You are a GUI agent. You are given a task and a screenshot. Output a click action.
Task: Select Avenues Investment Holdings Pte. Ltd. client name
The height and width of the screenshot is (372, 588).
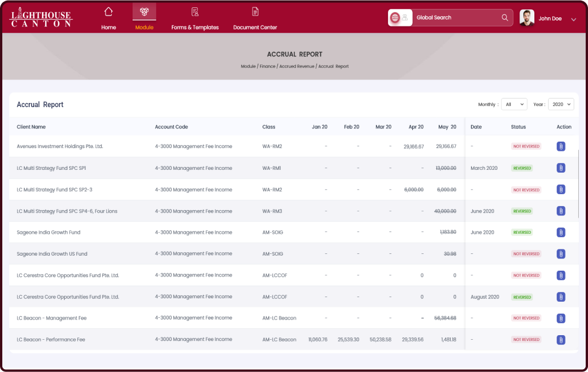click(59, 146)
